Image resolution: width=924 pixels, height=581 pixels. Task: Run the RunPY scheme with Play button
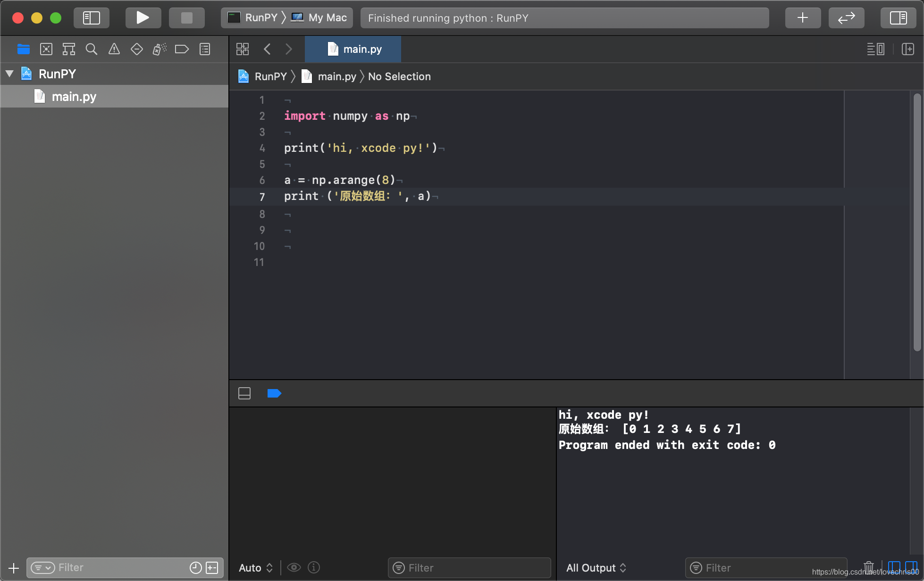coord(143,18)
